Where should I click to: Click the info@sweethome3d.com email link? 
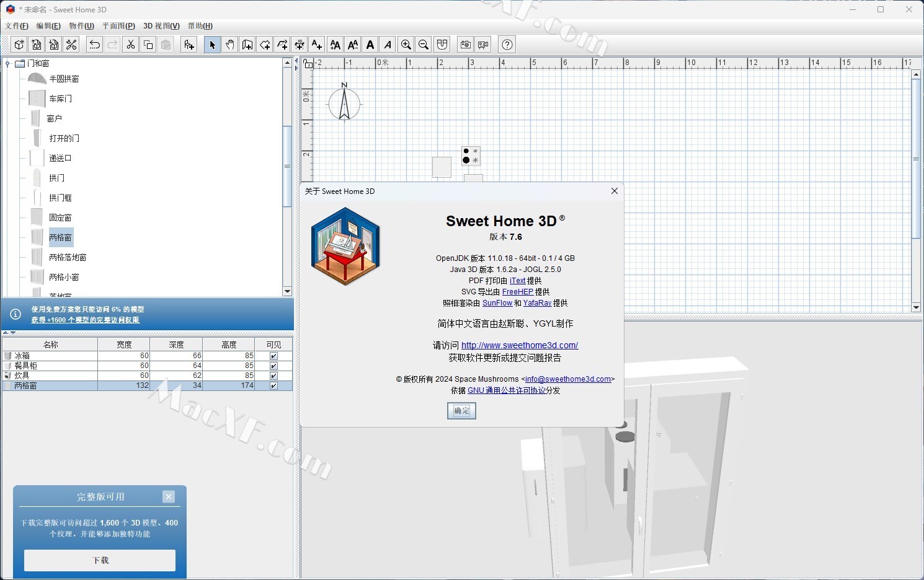tap(568, 379)
